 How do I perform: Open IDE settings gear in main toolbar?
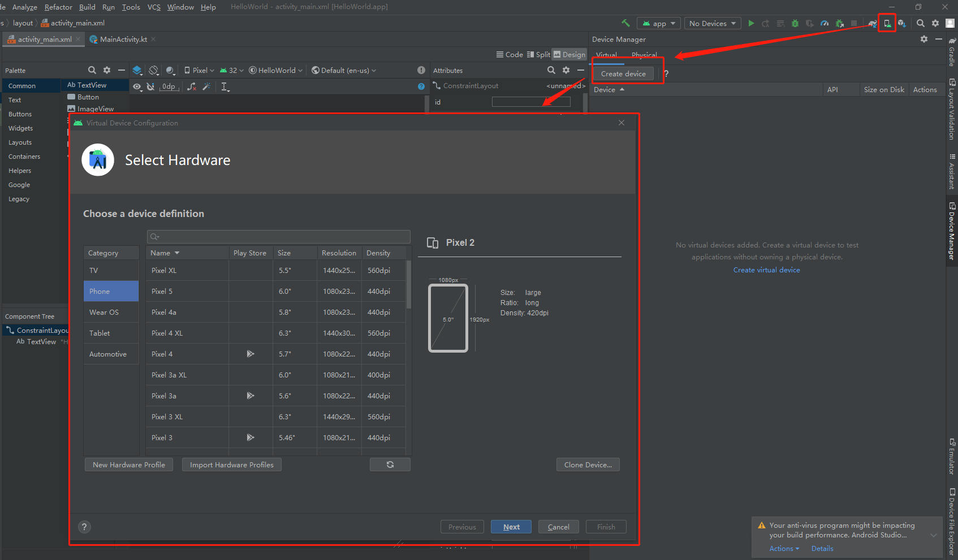click(935, 23)
